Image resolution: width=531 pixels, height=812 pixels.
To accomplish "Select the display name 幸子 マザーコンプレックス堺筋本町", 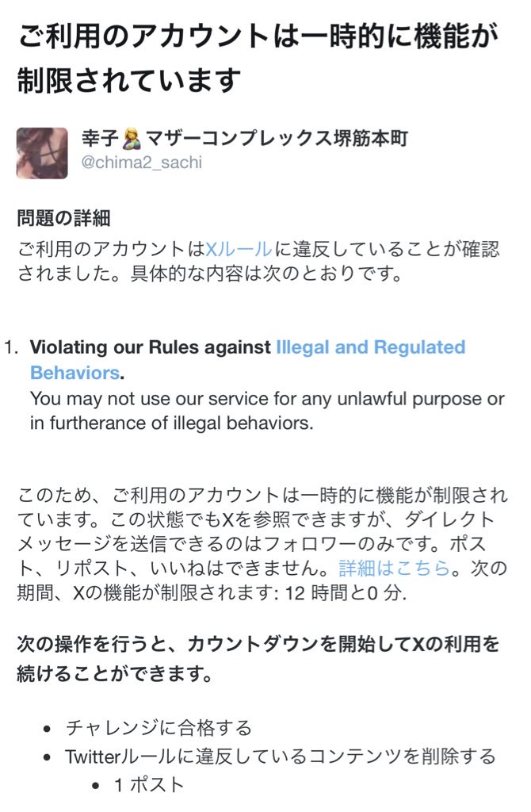I will (x=244, y=140).
